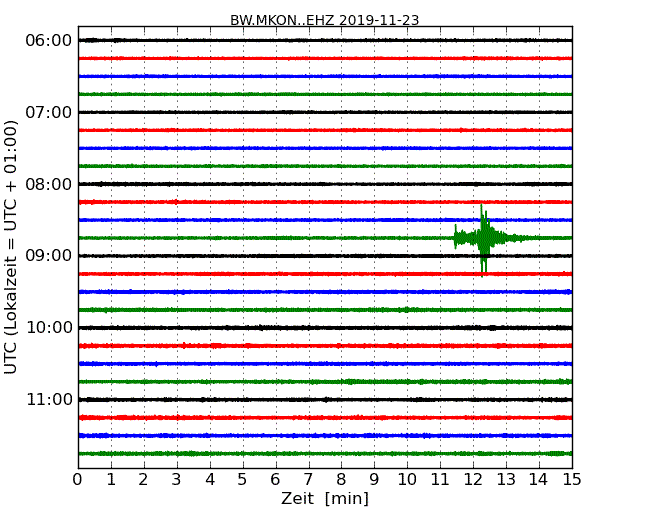Click the y-axis label UTC (Lokalzeit = UTC + 01:00)
650x520 pixels.
(11, 247)
